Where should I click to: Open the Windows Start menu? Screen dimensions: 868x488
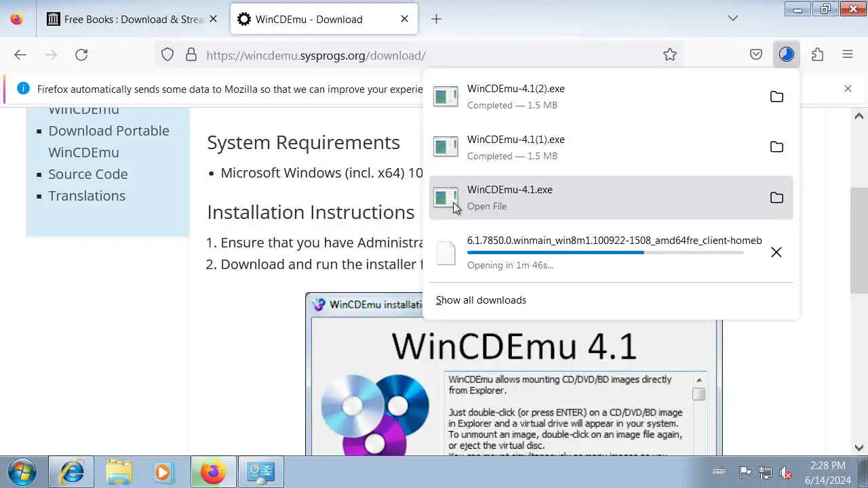coord(22,472)
